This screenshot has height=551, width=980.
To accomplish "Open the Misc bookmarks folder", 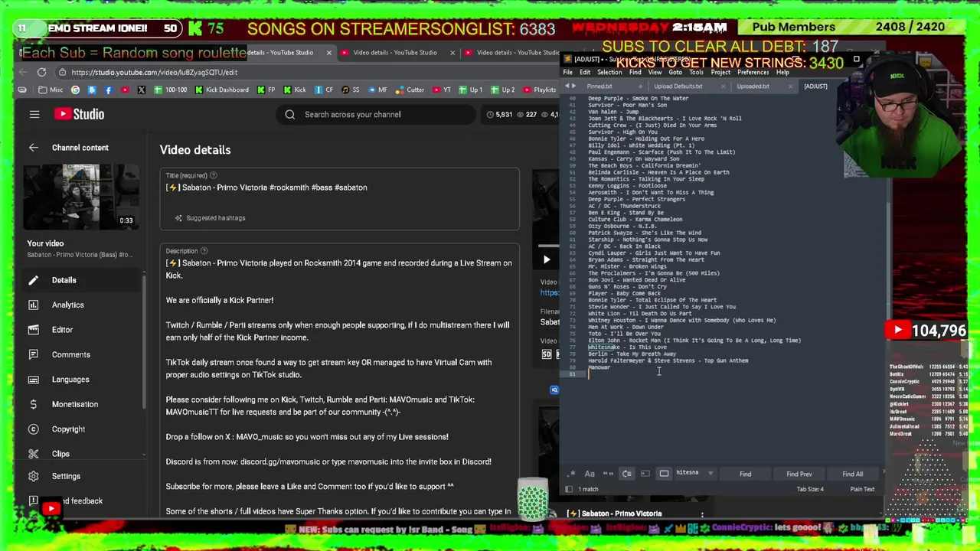I will coord(51,90).
